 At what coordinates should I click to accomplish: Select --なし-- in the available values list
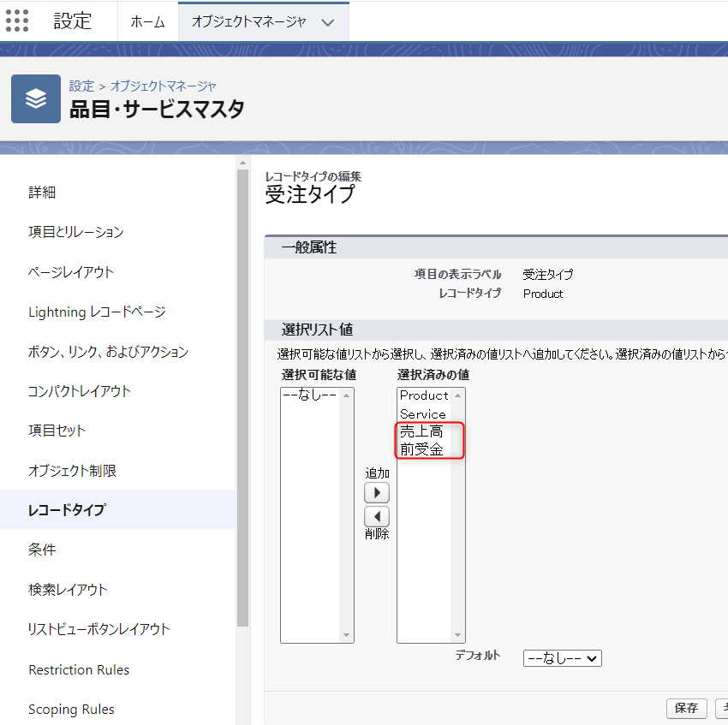point(309,395)
